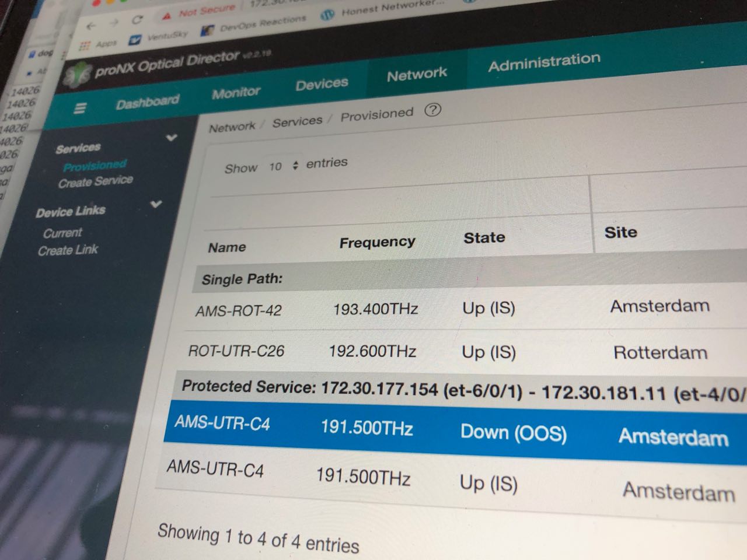
Task: Click the browser back arrow
Action: coord(91,26)
